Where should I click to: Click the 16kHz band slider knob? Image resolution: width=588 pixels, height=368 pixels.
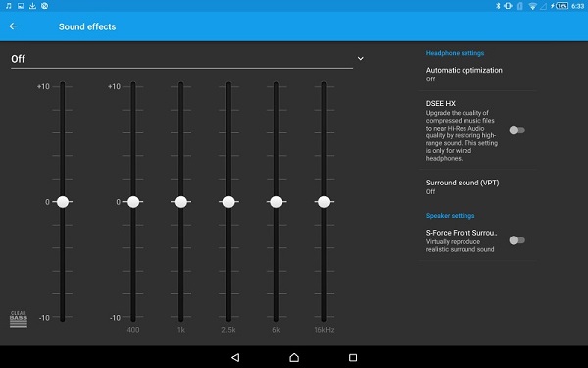[x=324, y=202]
